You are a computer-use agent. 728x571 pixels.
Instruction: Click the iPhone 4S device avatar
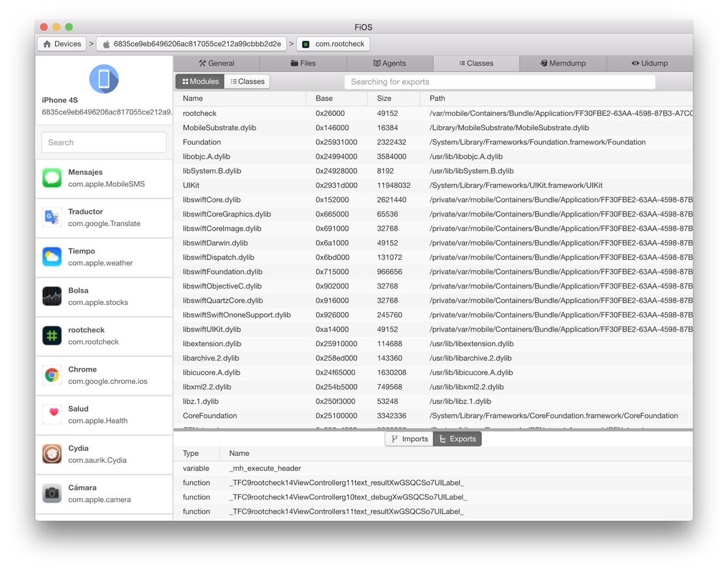pos(104,79)
